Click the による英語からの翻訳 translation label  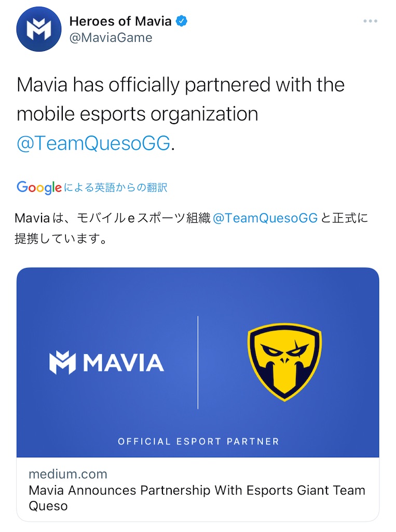(x=116, y=187)
